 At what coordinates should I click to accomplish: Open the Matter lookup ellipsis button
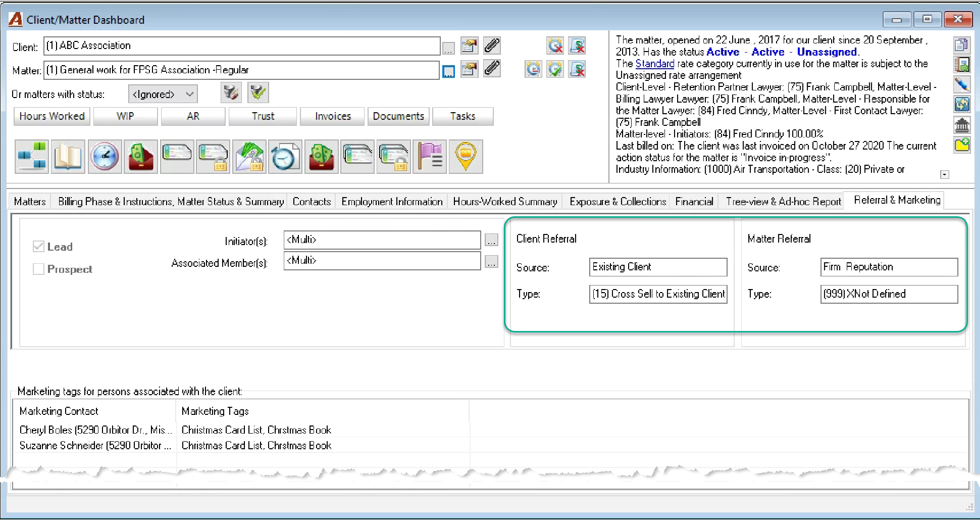[448, 72]
